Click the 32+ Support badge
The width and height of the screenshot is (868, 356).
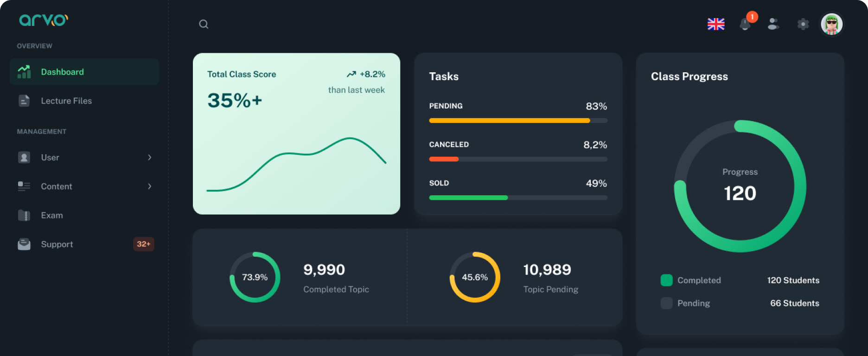click(143, 244)
